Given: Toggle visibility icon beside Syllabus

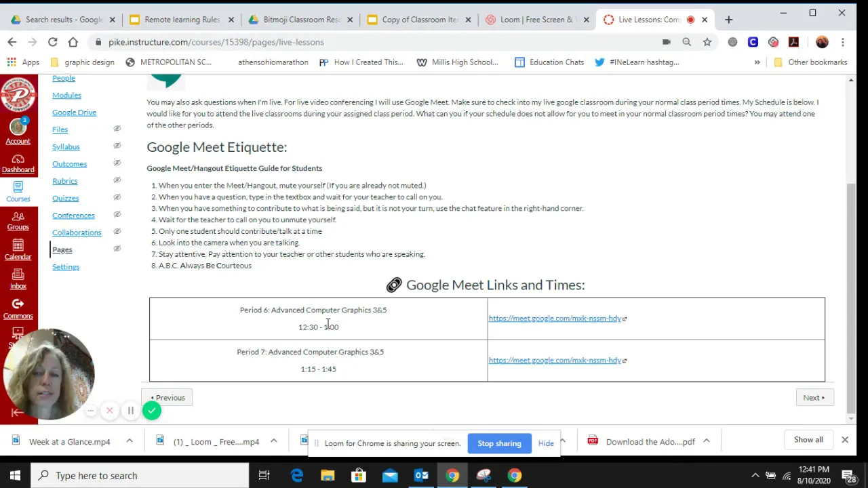Looking at the screenshot, I should 117,146.
